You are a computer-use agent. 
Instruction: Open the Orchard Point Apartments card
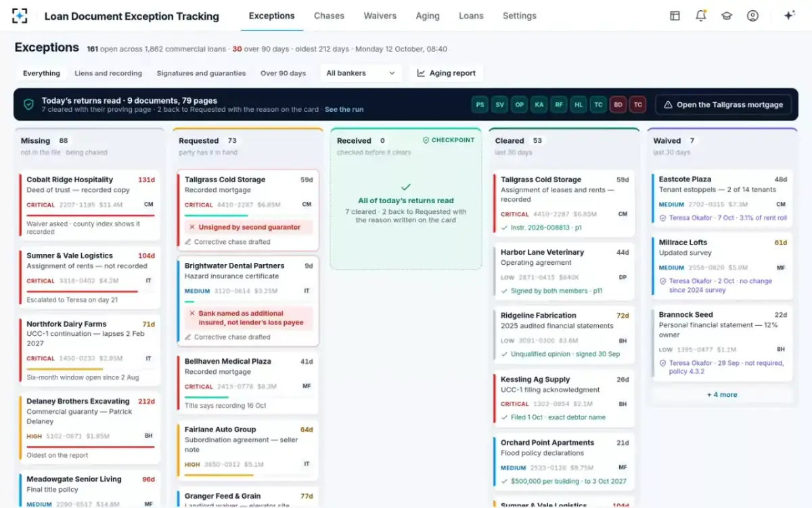coord(564,462)
